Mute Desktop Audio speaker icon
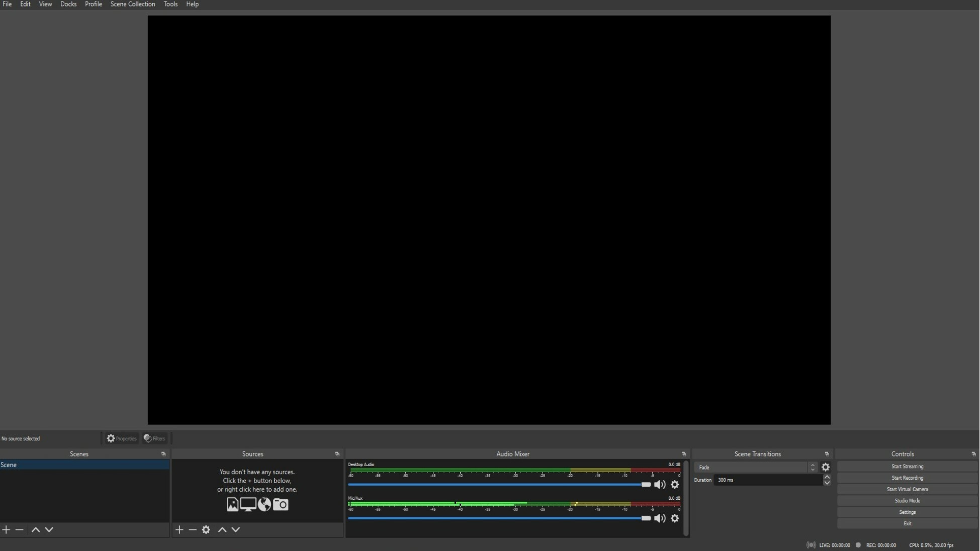980x551 pixels. [x=659, y=485]
